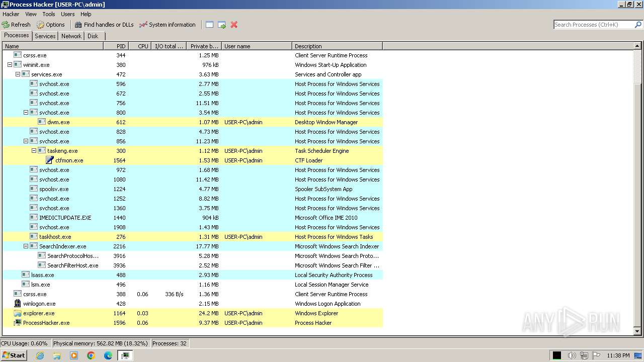The width and height of the screenshot is (644, 362).
Task: Open Find handles or DLLs
Action: pos(104,24)
